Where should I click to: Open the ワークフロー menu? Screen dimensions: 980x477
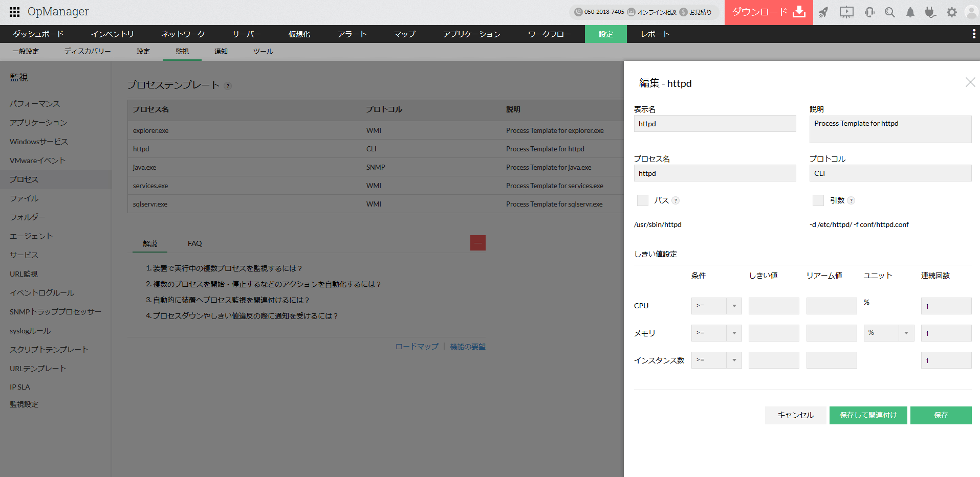click(550, 34)
